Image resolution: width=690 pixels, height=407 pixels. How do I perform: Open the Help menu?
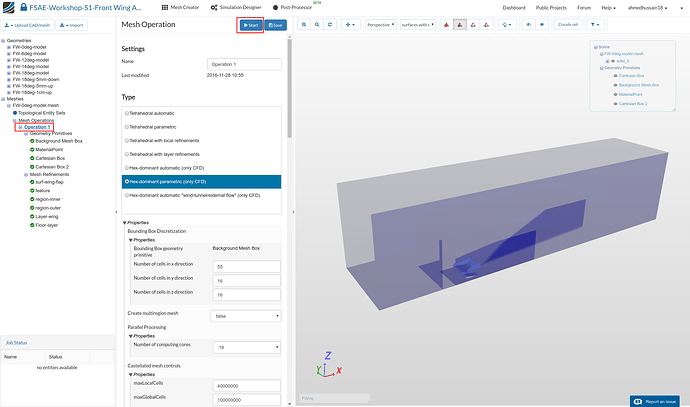[x=608, y=7]
